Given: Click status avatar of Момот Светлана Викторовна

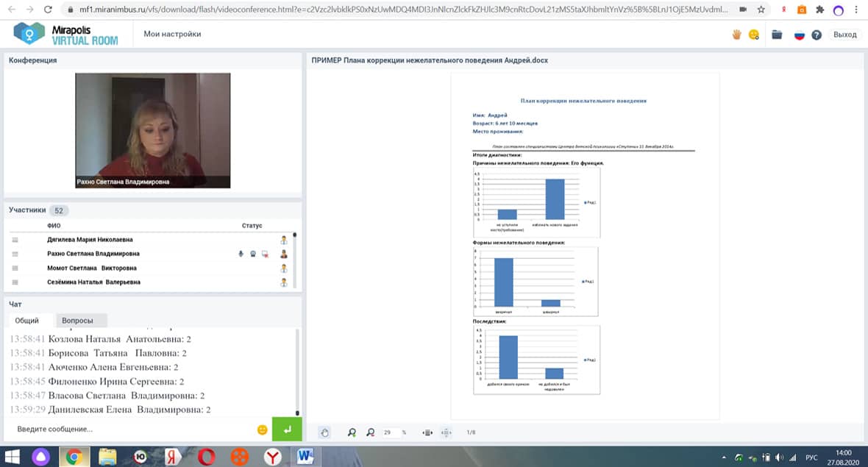Looking at the screenshot, I should click(283, 268).
